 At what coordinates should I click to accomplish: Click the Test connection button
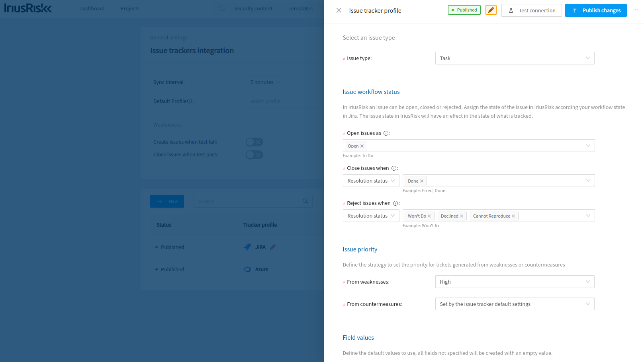pos(532,10)
